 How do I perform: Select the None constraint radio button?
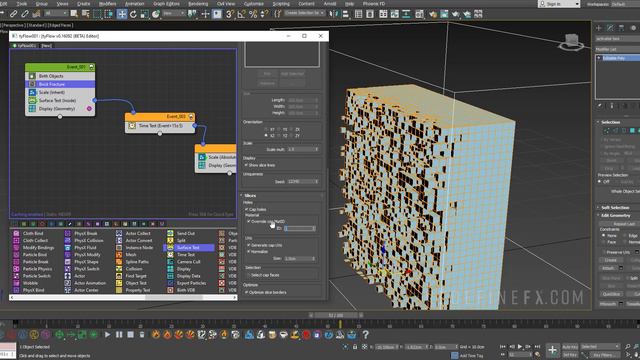click(x=604, y=236)
